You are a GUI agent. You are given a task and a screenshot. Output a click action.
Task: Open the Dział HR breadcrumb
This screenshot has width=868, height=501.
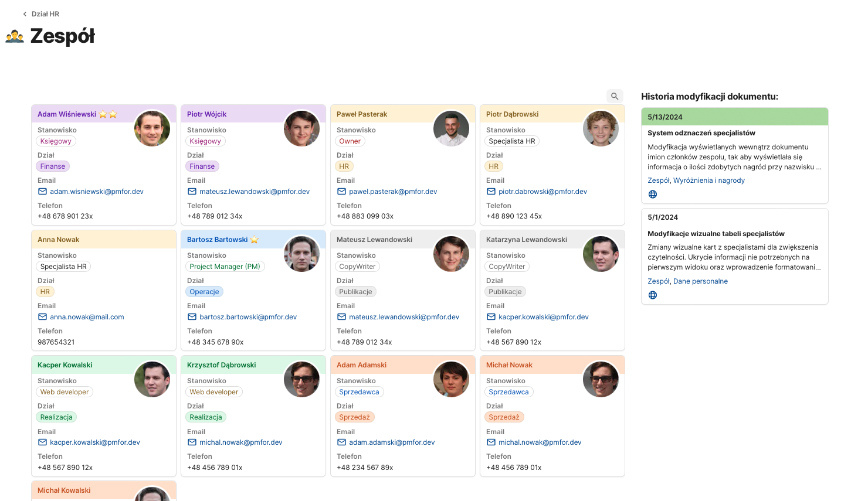pyautogui.click(x=45, y=14)
